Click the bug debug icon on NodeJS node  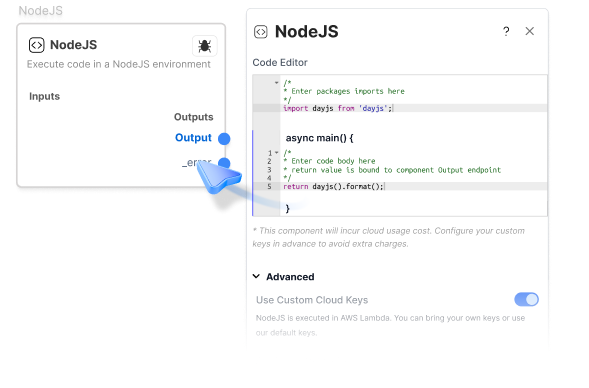point(204,46)
